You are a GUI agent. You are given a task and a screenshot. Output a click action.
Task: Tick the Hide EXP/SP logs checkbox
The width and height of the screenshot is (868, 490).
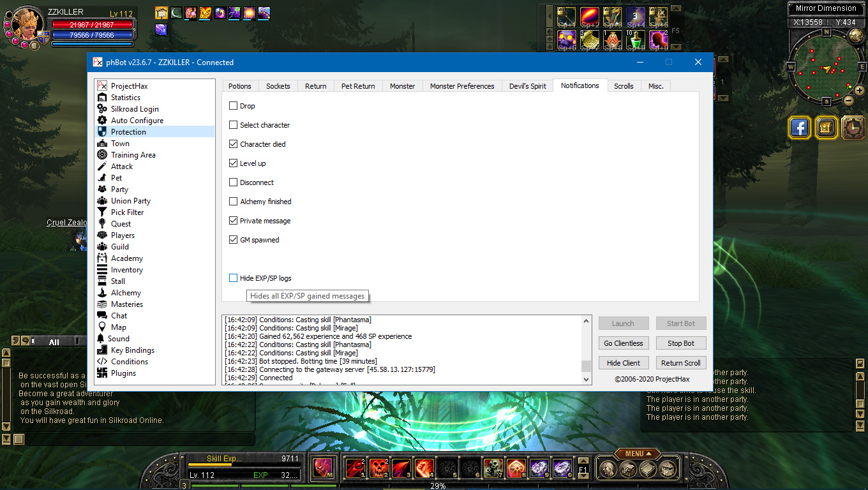click(x=234, y=278)
